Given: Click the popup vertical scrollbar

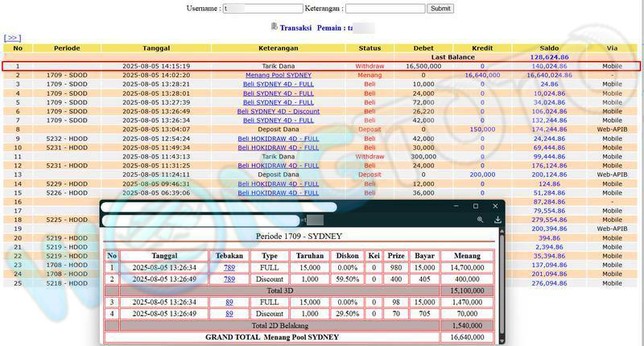Looking at the screenshot, I should 502,286.
